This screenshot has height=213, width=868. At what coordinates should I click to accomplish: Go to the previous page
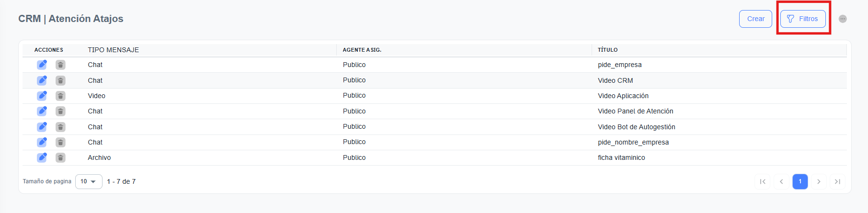click(x=781, y=181)
